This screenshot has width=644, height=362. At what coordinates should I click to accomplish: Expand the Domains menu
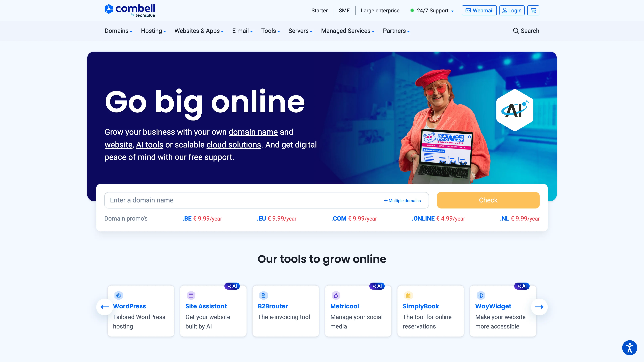(x=118, y=31)
